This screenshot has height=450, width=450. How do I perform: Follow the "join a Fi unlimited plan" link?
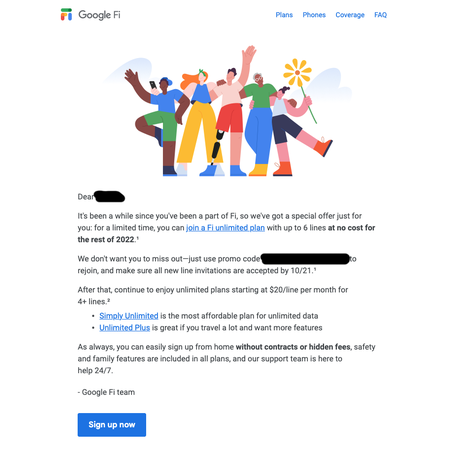[225, 228]
